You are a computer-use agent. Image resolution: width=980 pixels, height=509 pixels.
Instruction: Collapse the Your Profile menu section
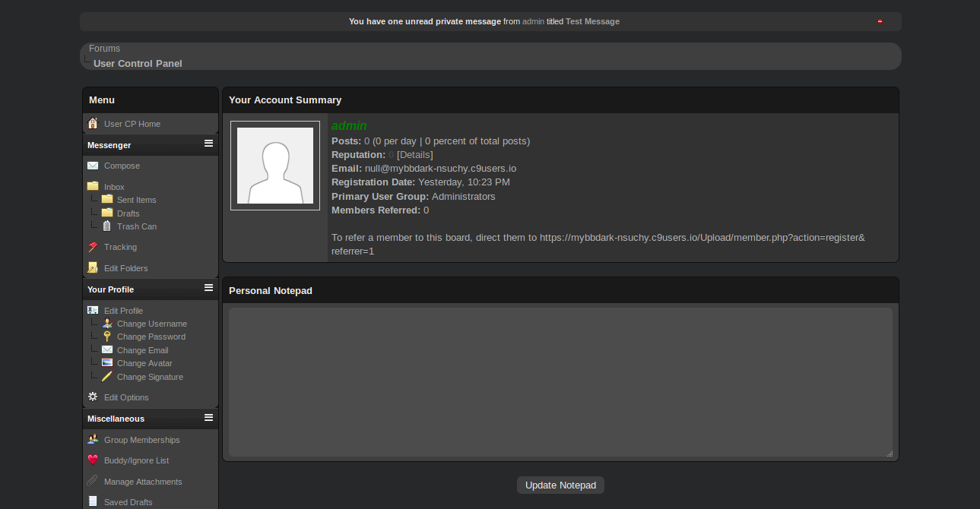click(x=208, y=288)
